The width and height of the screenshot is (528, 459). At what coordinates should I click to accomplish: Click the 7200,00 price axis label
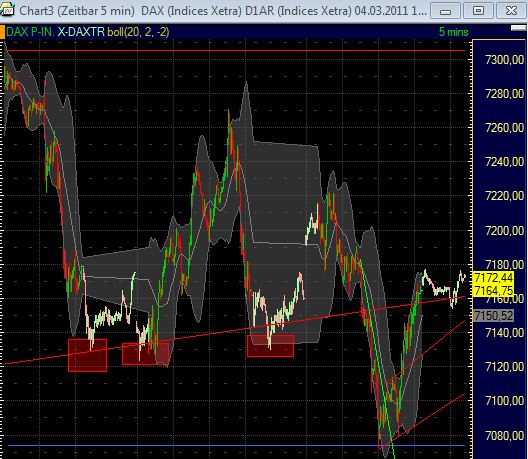click(504, 231)
